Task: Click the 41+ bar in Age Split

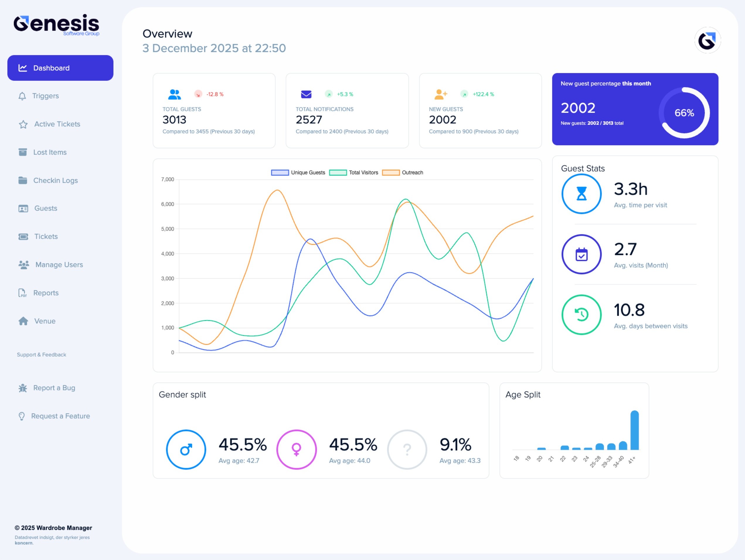Action: click(635, 430)
